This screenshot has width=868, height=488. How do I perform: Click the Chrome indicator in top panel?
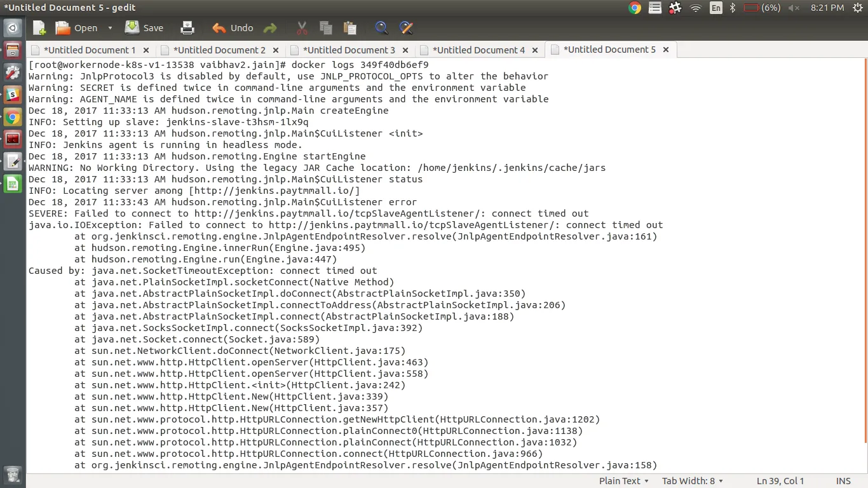click(x=634, y=8)
